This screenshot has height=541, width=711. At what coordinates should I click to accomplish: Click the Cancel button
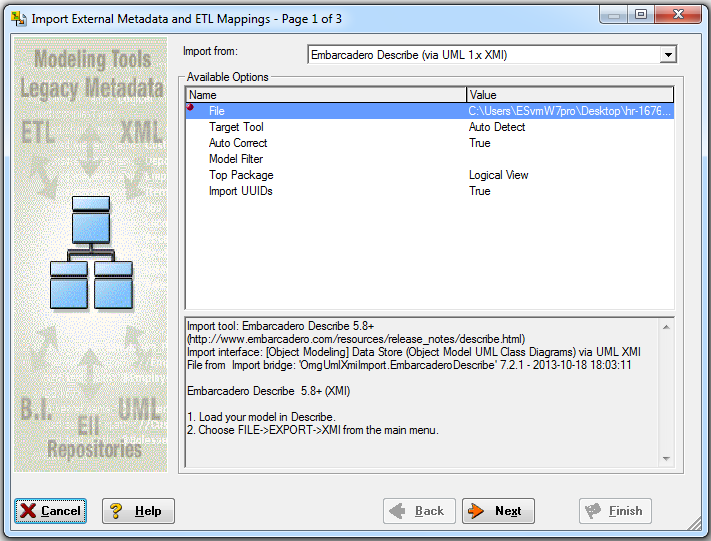coord(50,511)
